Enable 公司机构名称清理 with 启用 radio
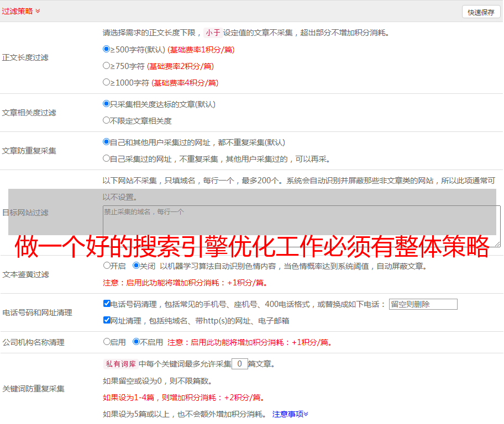 pos(107,342)
